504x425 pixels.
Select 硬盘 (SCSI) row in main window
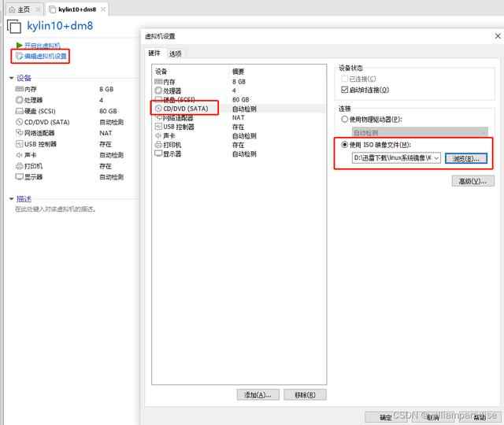pyautogui.click(x=69, y=111)
